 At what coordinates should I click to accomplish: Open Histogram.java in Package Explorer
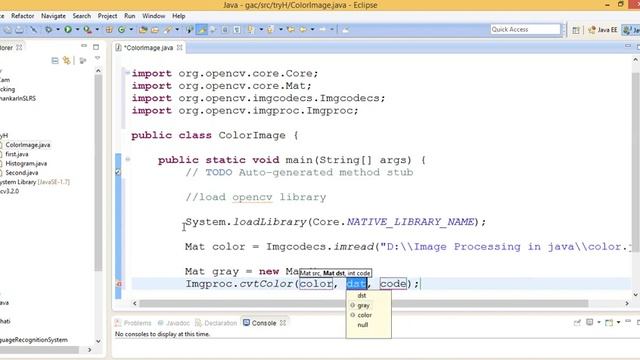[x=26, y=163]
